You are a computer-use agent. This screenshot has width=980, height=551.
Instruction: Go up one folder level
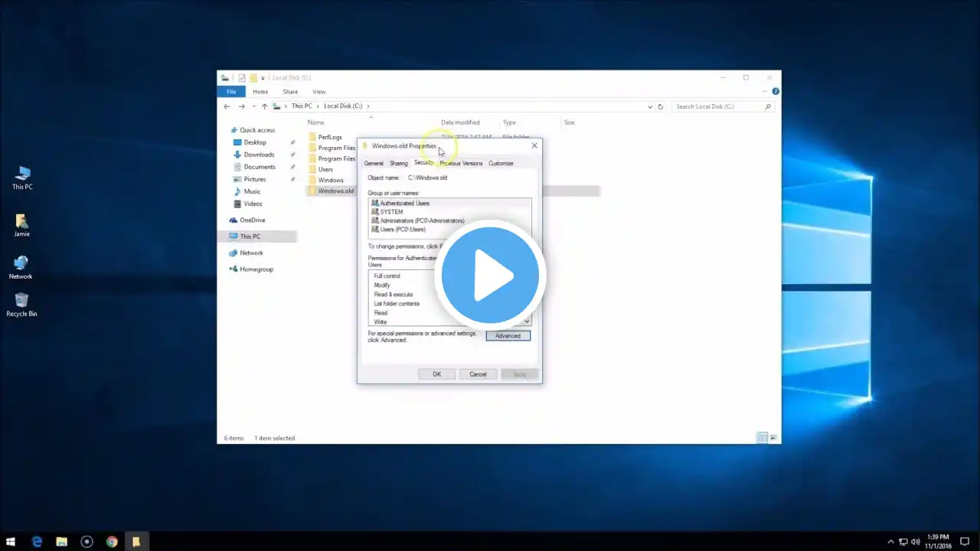(x=265, y=106)
